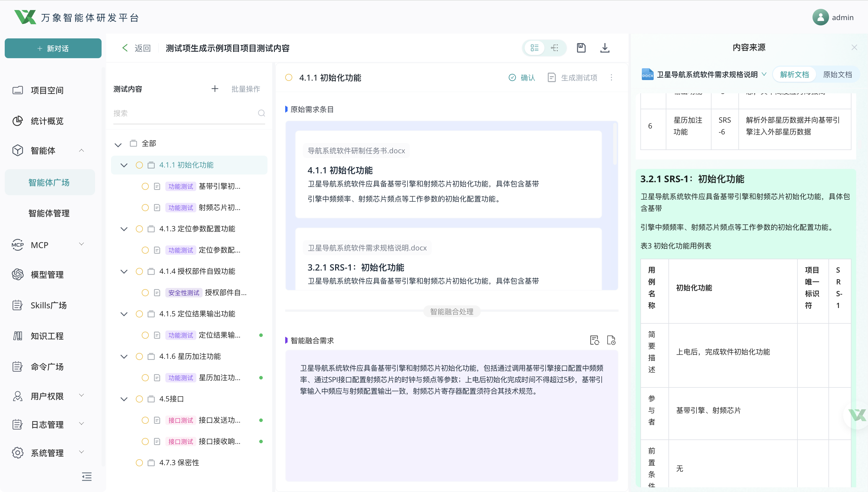
Task: Collapse the 4.1.3 定位参数配置功能 node
Action: (x=124, y=229)
